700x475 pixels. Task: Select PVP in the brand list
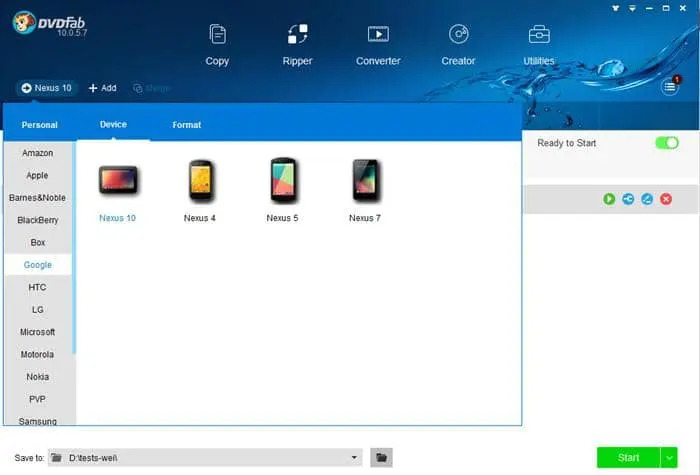click(38, 399)
